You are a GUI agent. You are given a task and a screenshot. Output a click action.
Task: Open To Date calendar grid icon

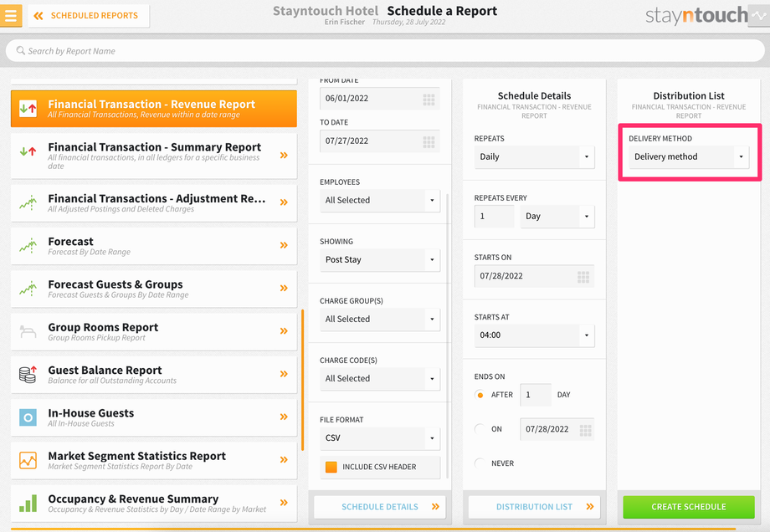[429, 142]
